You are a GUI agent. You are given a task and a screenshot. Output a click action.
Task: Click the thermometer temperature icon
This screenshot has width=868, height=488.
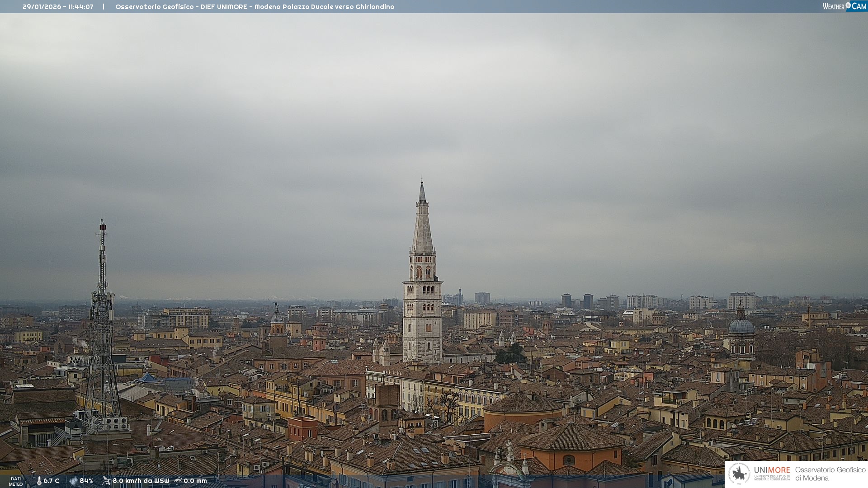39,481
